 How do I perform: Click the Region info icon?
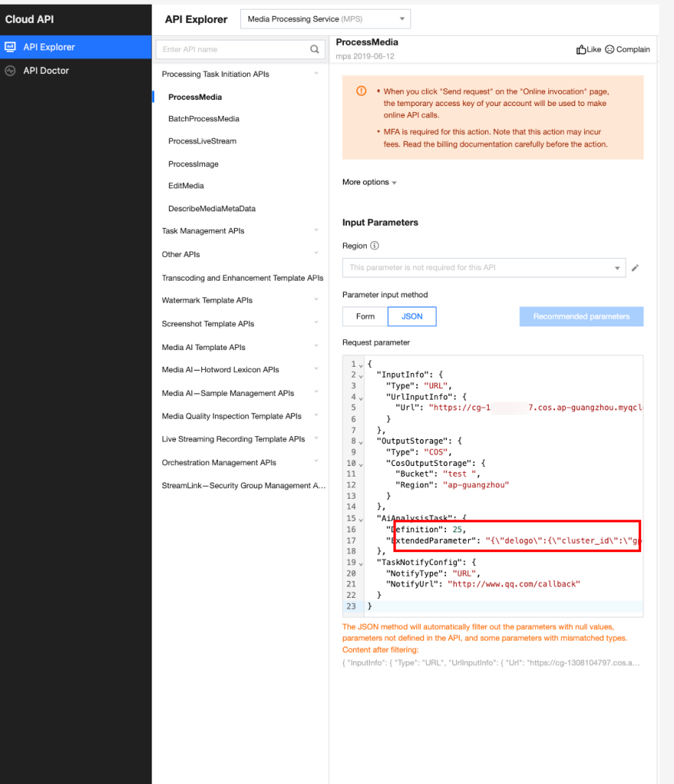pyautogui.click(x=374, y=246)
